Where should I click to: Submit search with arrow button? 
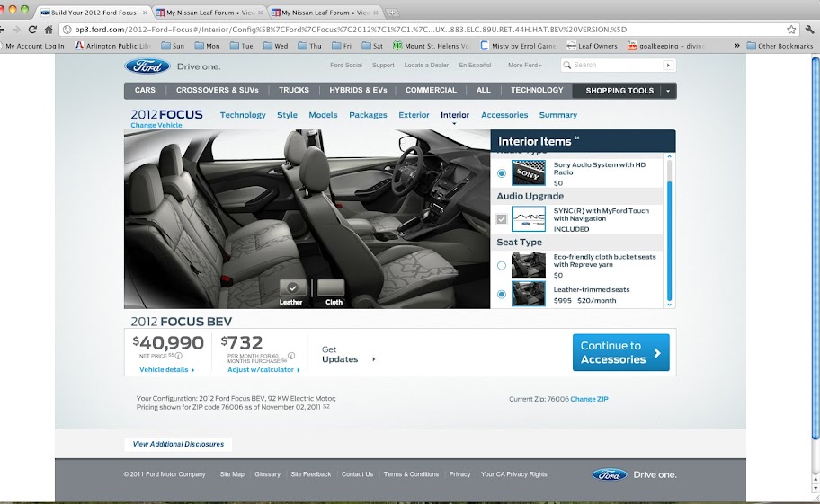(x=668, y=66)
